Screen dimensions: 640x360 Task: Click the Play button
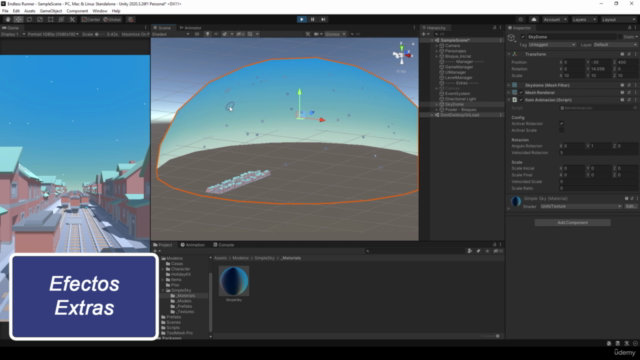tap(302, 19)
